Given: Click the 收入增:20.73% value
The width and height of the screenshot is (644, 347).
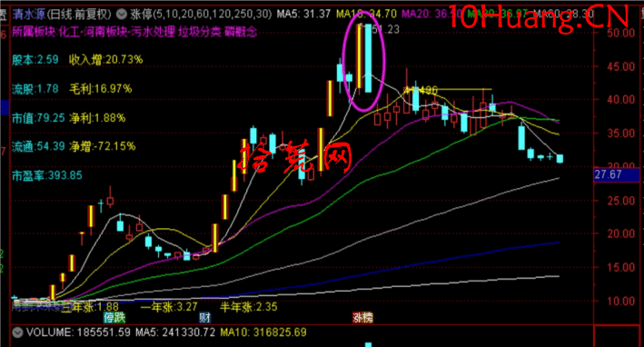Looking at the screenshot, I should click(106, 60).
